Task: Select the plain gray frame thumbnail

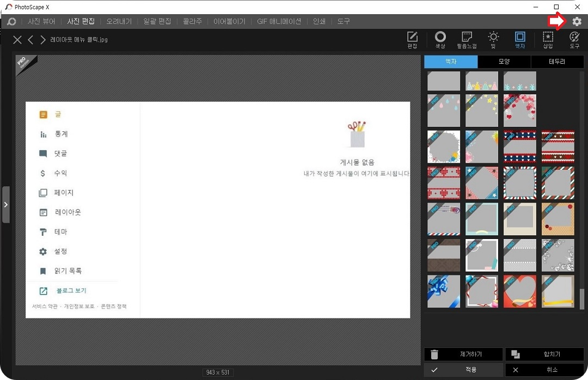Action: (444, 81)
